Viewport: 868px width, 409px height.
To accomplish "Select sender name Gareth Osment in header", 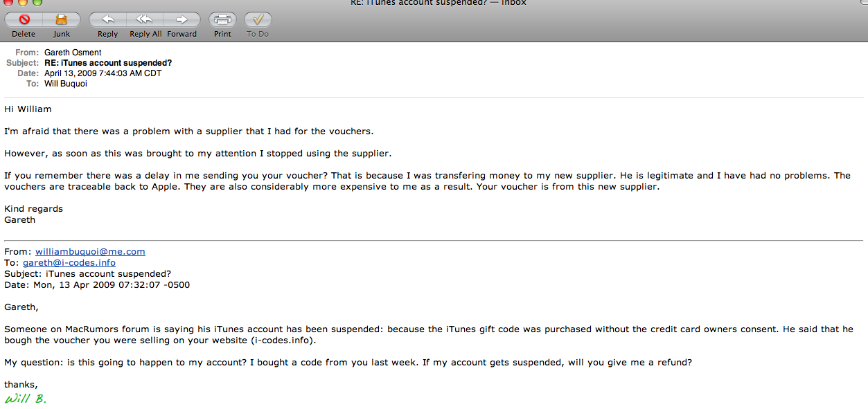I will coord(73,53).
